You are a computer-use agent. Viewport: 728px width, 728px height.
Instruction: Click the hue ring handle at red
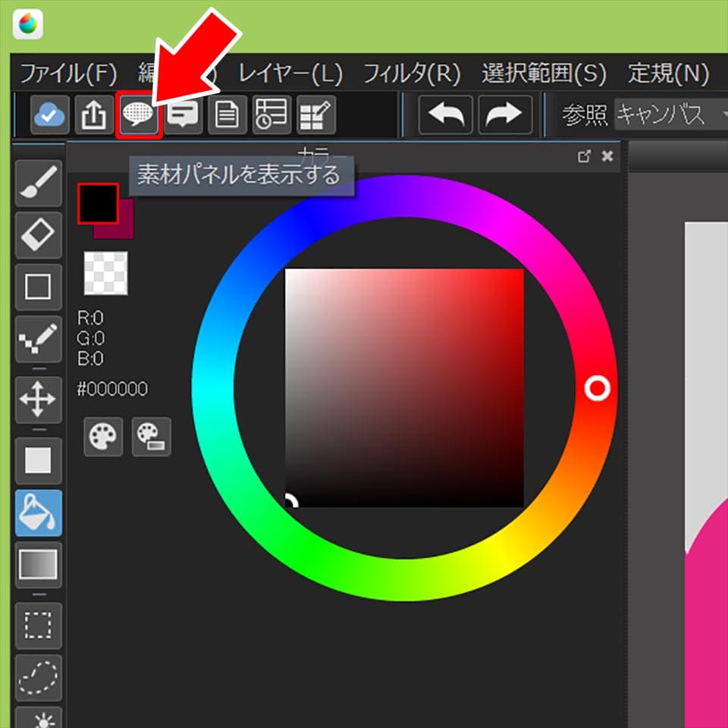[x=597, y=388]
